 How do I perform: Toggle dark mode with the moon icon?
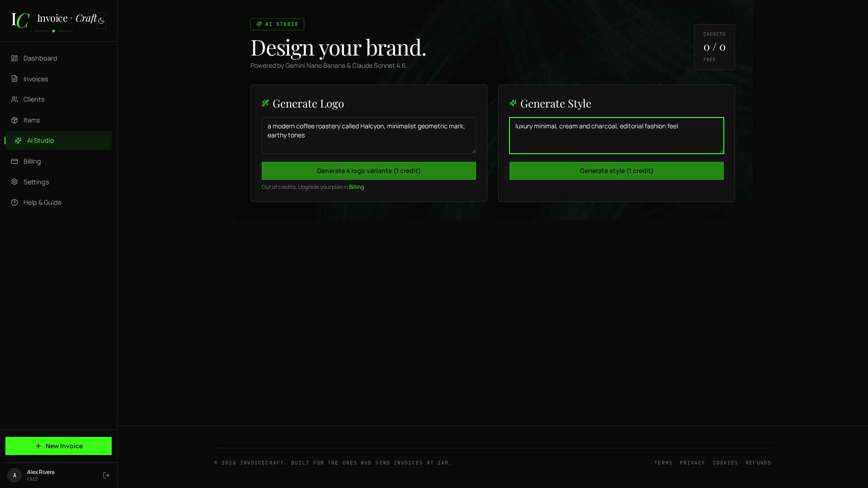(101, 21)
